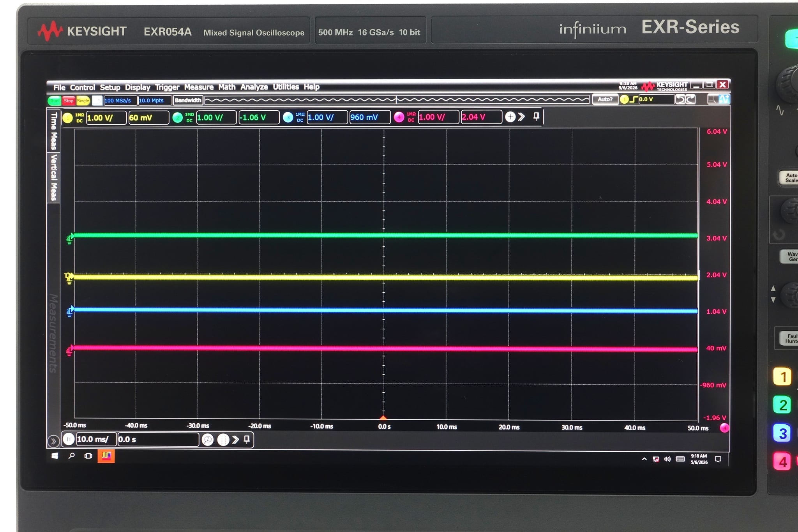Viewport: 798px width, 532px height.
Task: Open channel 4 vertical scale 1.00 V/
Action: coord(438,117)
